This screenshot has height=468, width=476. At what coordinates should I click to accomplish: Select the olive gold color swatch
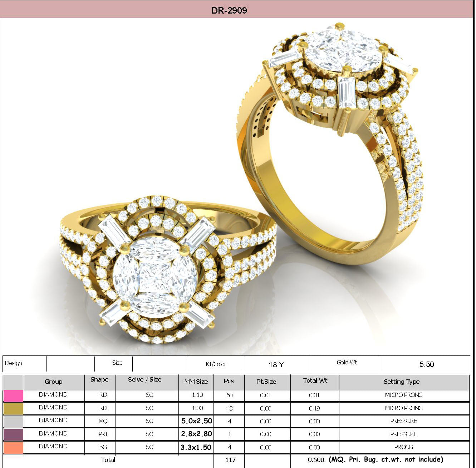coord(13,408)
